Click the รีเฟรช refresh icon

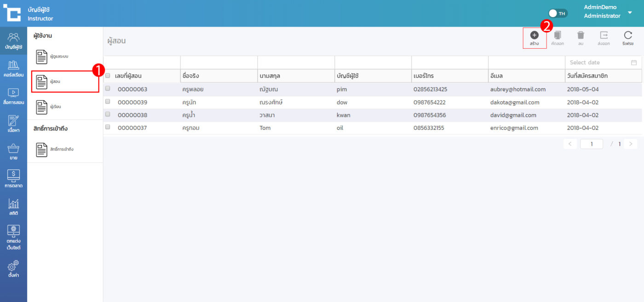628,35
